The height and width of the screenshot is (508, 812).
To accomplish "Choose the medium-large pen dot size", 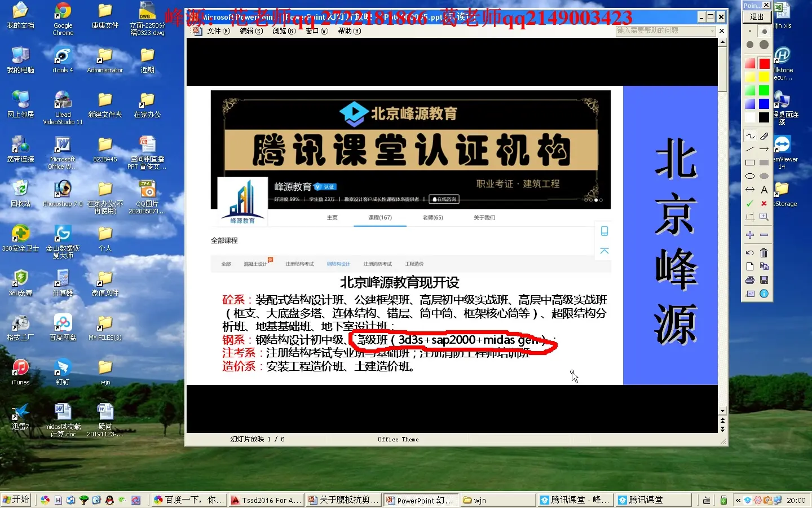I will point(750,45).
